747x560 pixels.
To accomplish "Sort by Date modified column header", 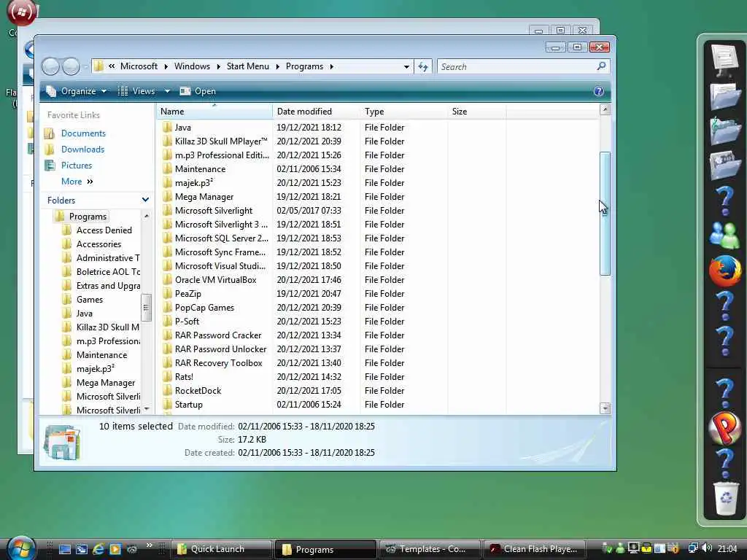I will pyautogui.click(x=316, y=112).
